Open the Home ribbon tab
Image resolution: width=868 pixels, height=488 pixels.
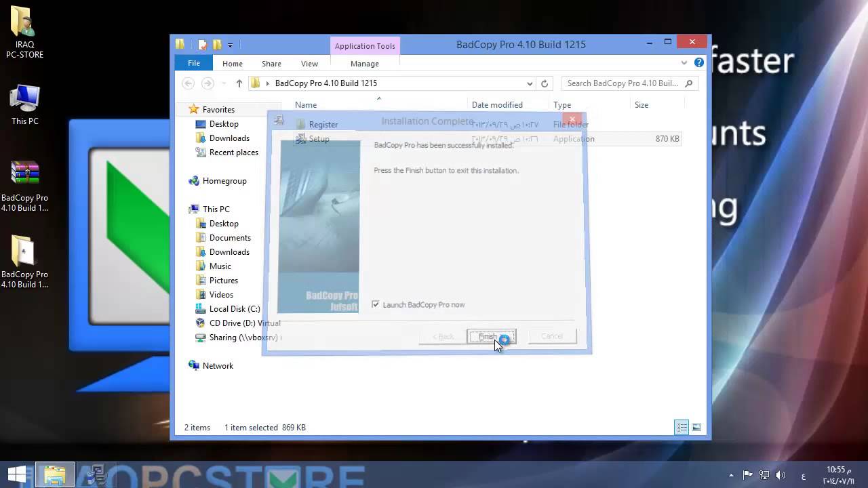coord(232,64)
